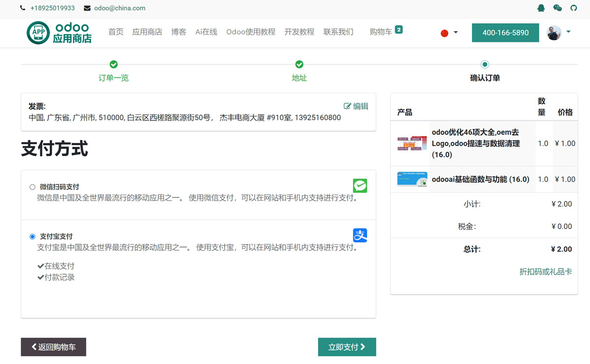Click the +18925019933 phone number

[53, 8]
